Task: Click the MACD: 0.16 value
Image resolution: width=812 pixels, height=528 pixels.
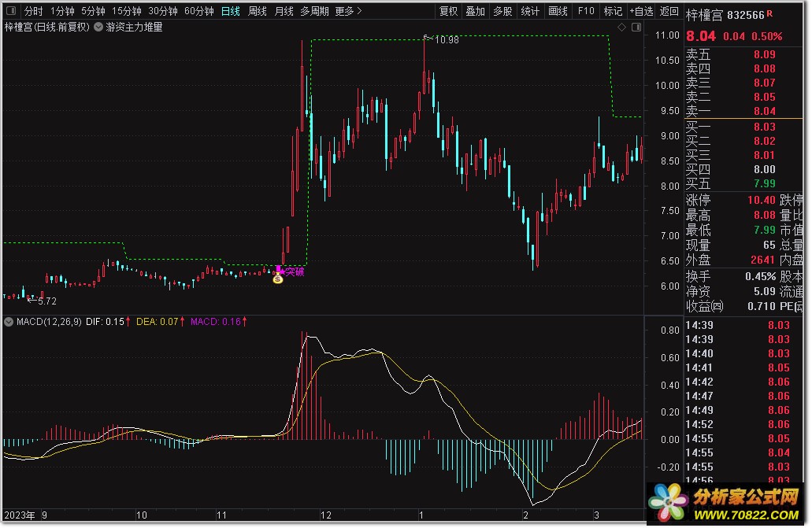Action: (x=216, y=322)
